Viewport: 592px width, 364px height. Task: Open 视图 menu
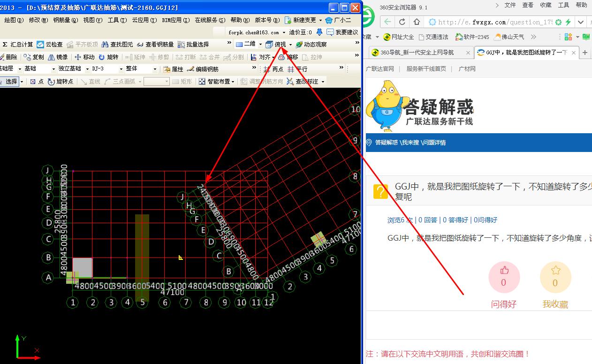tap(92, 20)
